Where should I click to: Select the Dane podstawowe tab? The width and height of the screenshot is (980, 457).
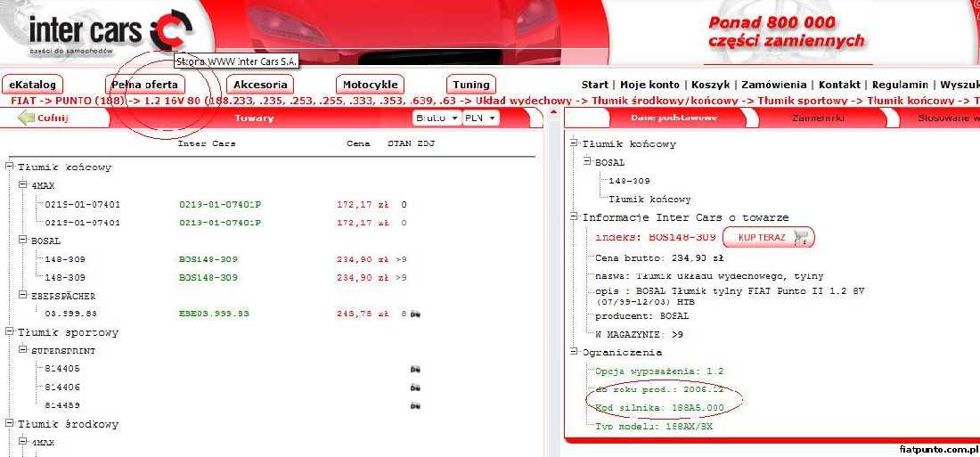pos(674,118)
